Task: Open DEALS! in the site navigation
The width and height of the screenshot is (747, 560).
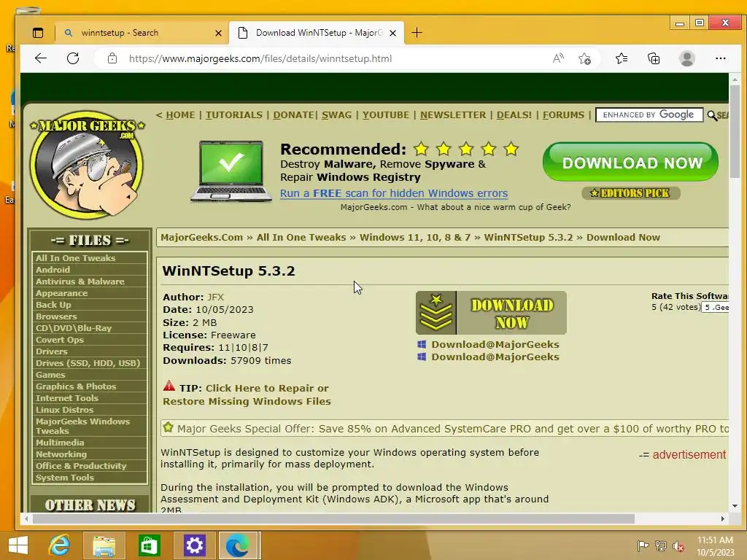Action: pyautogui.click(x=514, y=114)
